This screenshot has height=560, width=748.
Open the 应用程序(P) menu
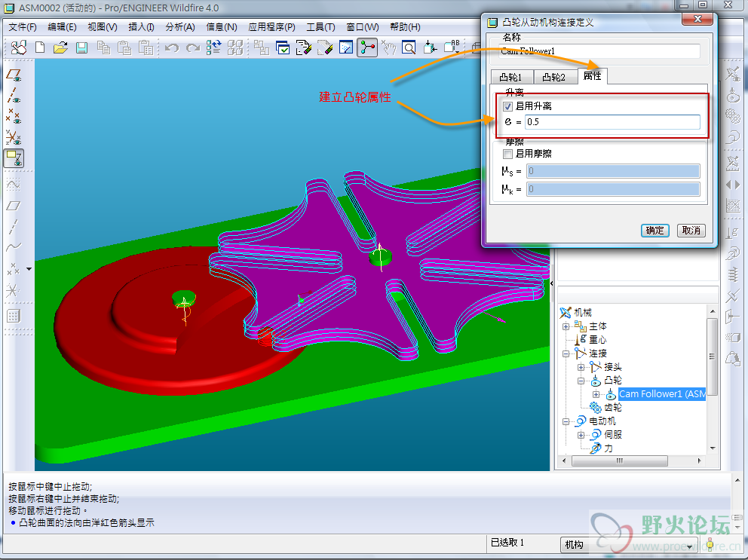pos(272,26)
